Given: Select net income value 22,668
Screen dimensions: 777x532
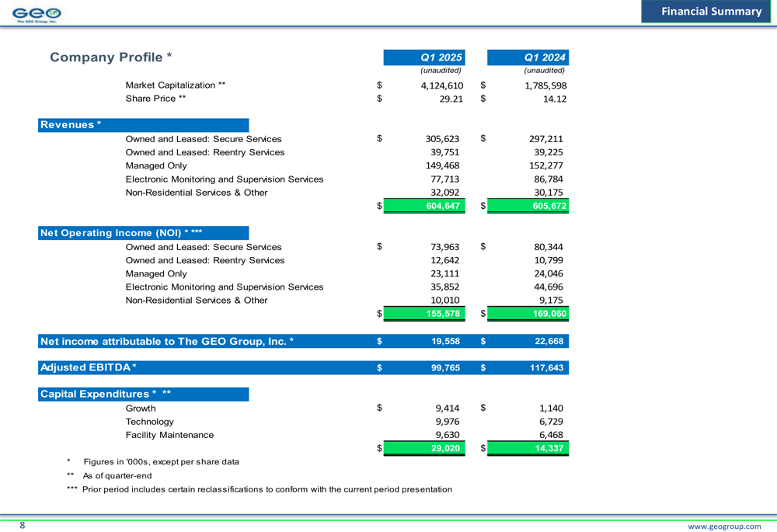Looking at the screenshot, I should click(x=549, y=341).
